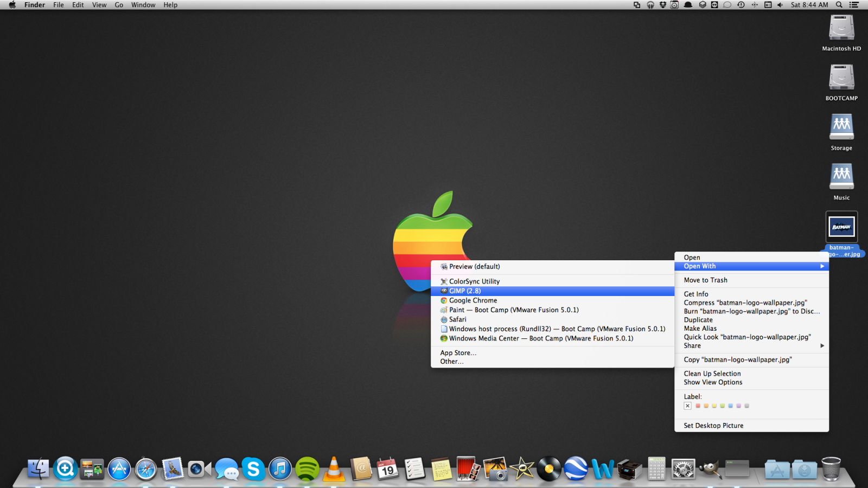Viewport: 868px width, 488px height.
Task: Click Set Desktop Picture
Action: coord(751,426)
